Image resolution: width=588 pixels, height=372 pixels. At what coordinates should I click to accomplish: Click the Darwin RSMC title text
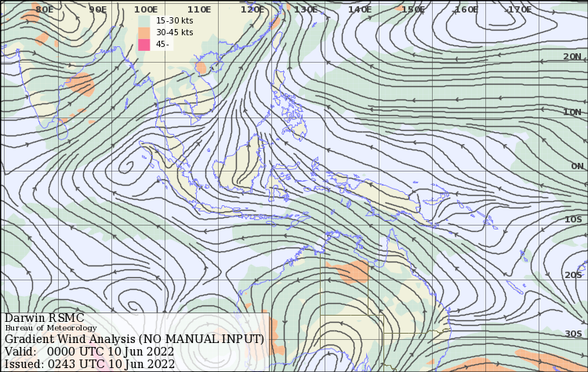45,318
